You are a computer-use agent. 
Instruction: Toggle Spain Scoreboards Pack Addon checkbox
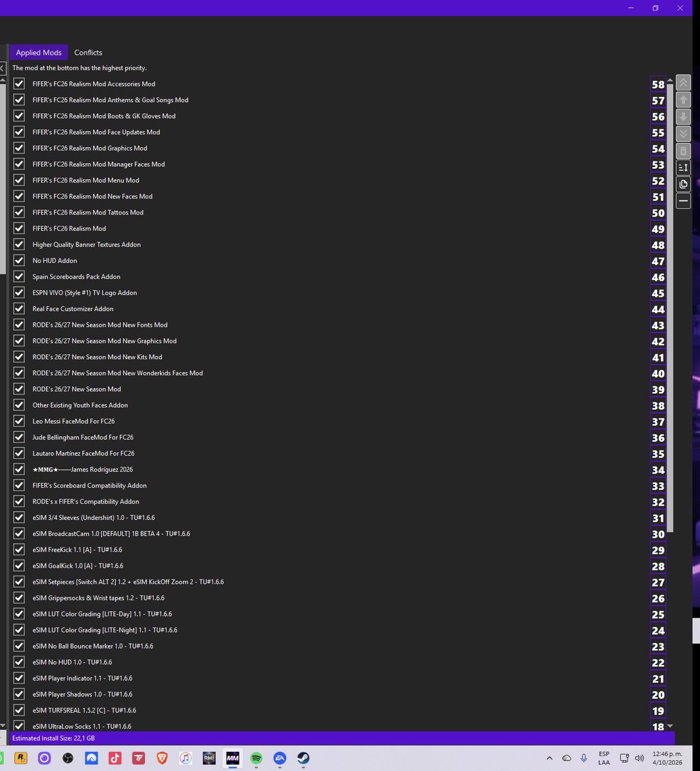[19, 276]
